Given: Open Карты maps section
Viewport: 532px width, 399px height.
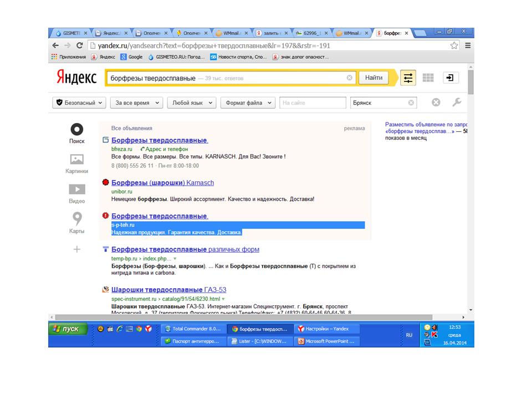Looking at the screenshot, I should pos(76,223).
